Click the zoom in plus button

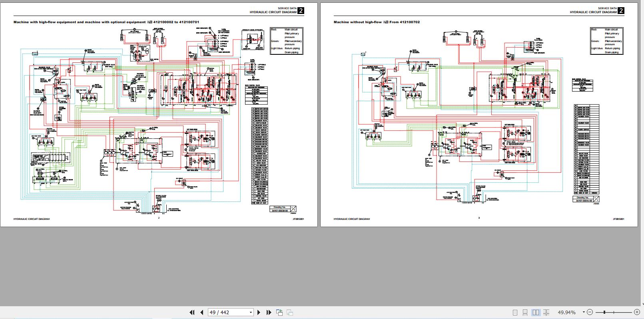click(637, 312)
